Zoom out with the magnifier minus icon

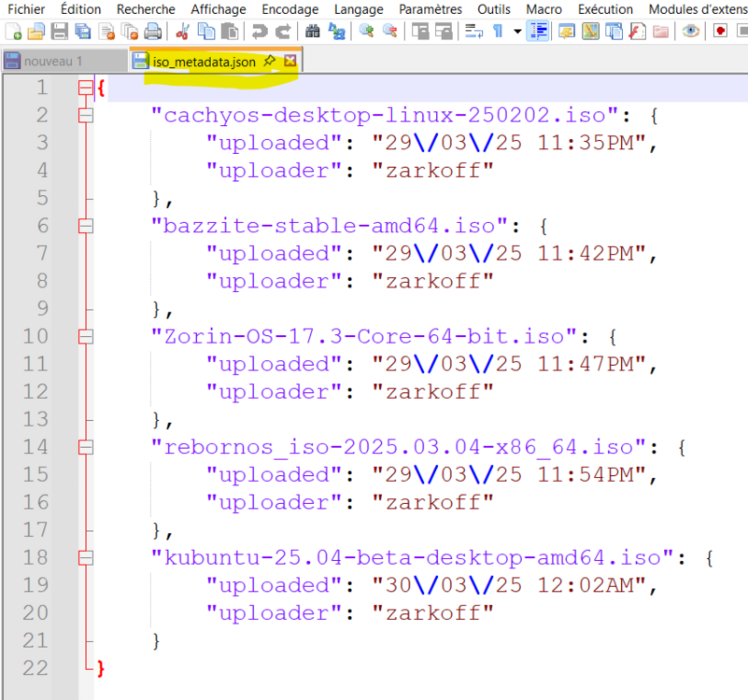click(x=389, y=32)
